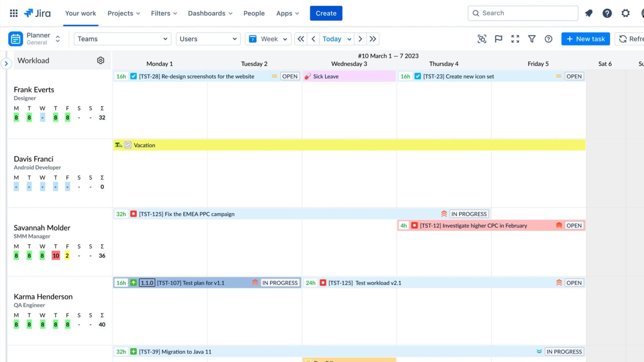This screenshot has width=644, height=362.
Task: Click inside the Search field
Action: pyautogui.click(x=522, y=13)
